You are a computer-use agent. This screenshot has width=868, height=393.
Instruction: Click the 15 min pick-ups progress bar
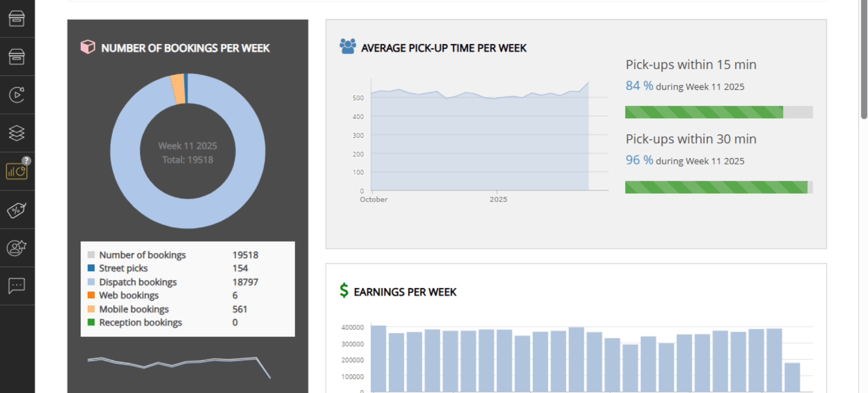point(719,112)
